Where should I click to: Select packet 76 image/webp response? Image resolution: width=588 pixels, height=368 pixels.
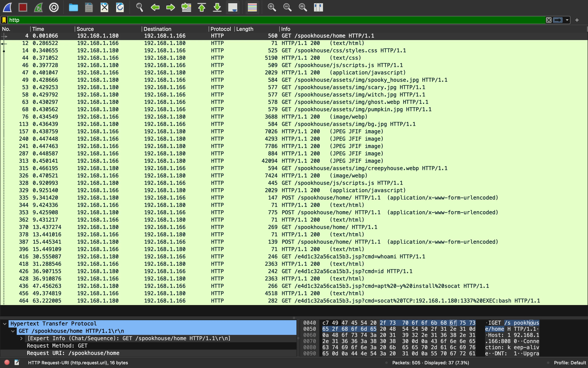pyautogui.click(x=294, y=117)
